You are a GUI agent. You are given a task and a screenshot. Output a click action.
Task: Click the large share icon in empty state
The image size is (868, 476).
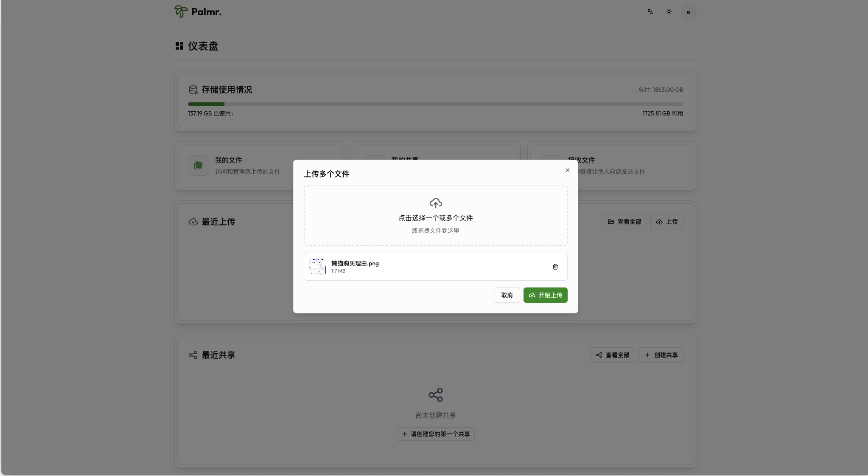436,395
